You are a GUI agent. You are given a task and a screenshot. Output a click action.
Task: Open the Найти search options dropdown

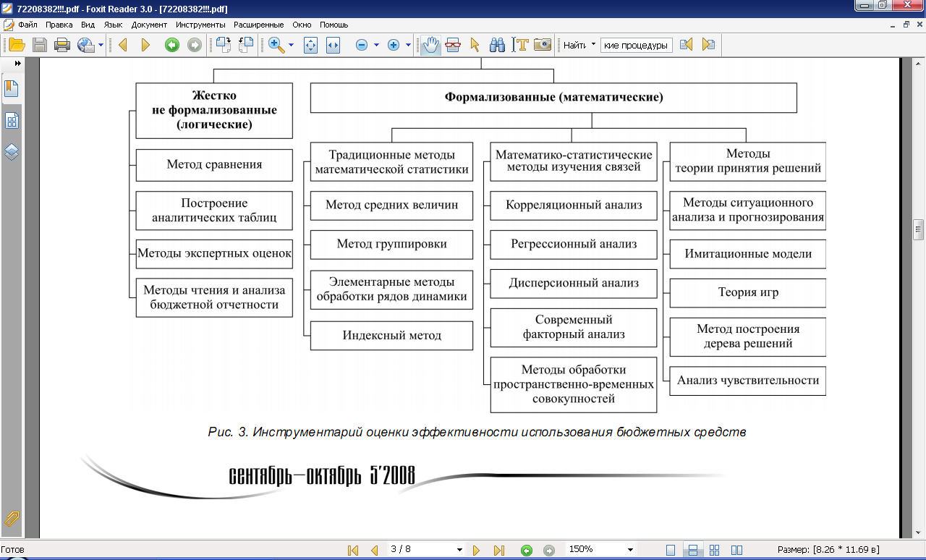pos(594,43)
